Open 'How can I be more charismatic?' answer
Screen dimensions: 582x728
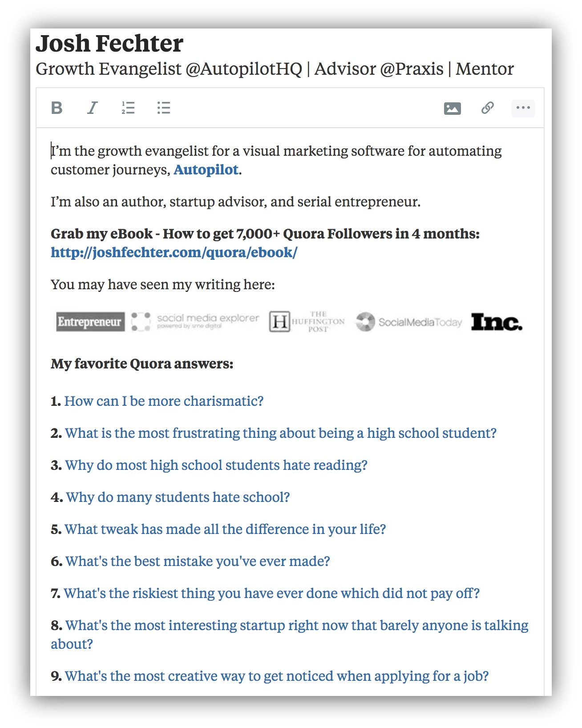tap(164, 401)
